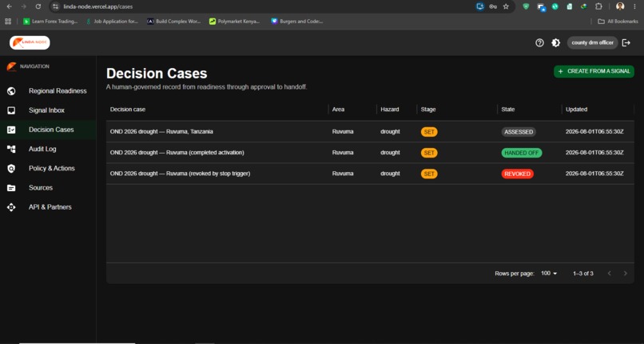Open Chrome three-dot menu
This screenshot has width=644, height=344.
635,6
